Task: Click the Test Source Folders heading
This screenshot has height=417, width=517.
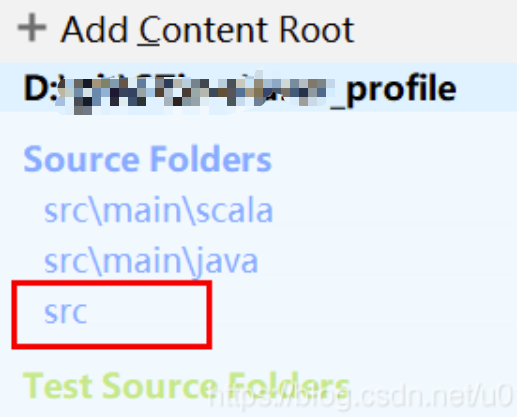Action: tap(186, 386)
